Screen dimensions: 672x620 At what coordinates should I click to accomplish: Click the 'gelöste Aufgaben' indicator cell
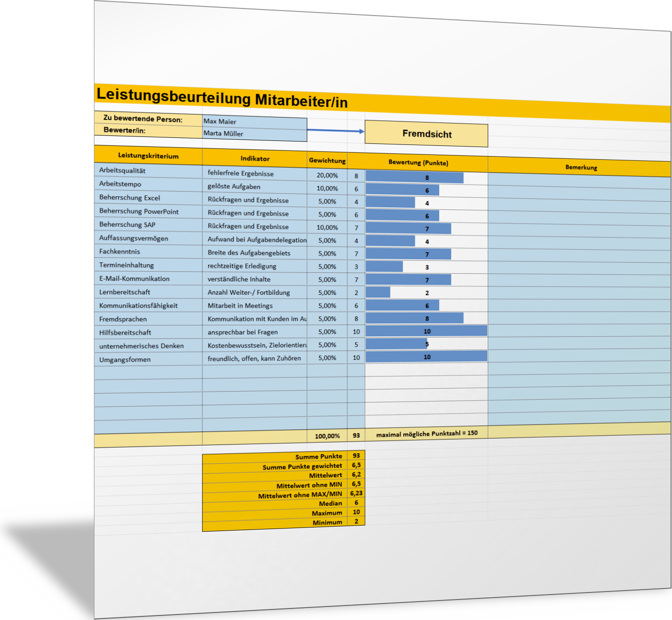click(x=255, y=187)
